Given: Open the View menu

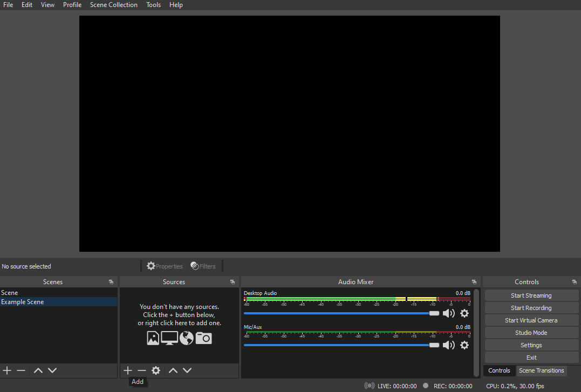Looking at the screenshot, I should point(47,5).
